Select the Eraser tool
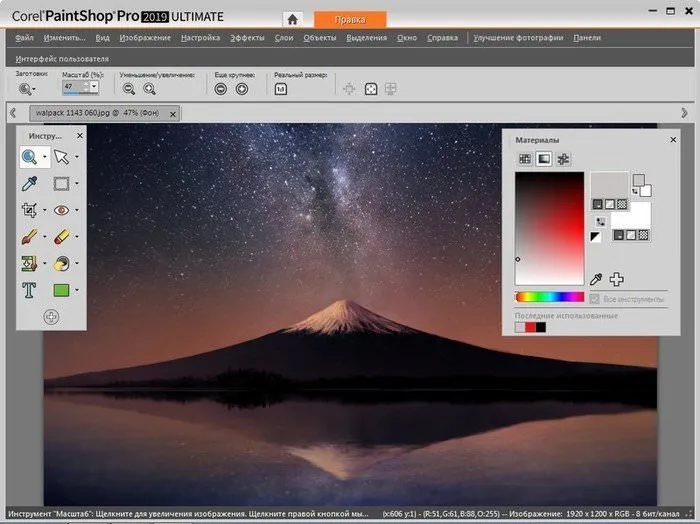 click(x=61, y=238)
